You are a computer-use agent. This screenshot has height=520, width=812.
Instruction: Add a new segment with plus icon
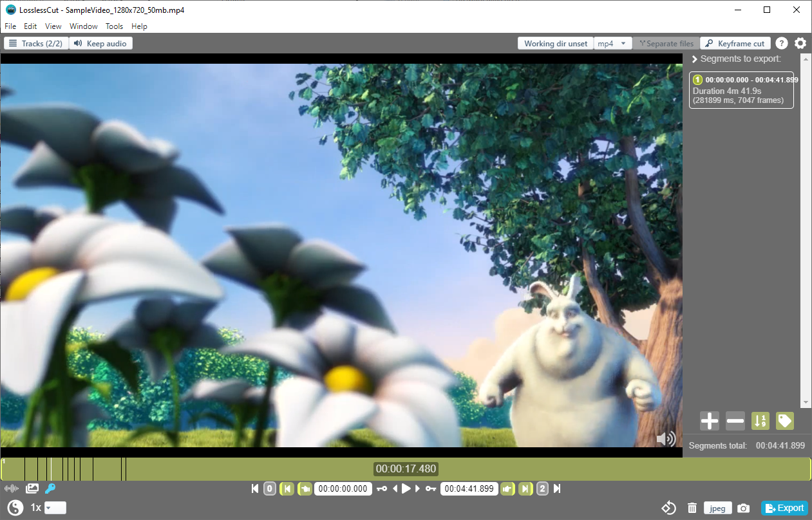(710, 422)
